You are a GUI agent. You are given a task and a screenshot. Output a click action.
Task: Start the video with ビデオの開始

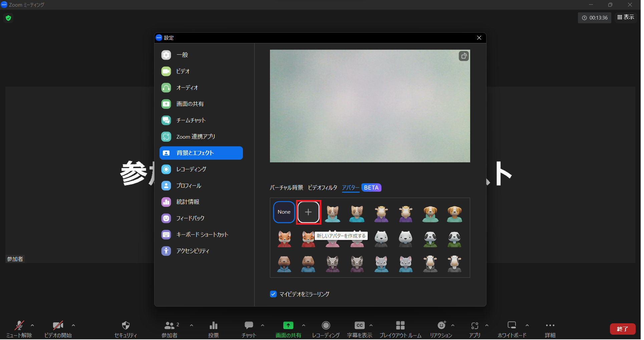tap(58, 326)
